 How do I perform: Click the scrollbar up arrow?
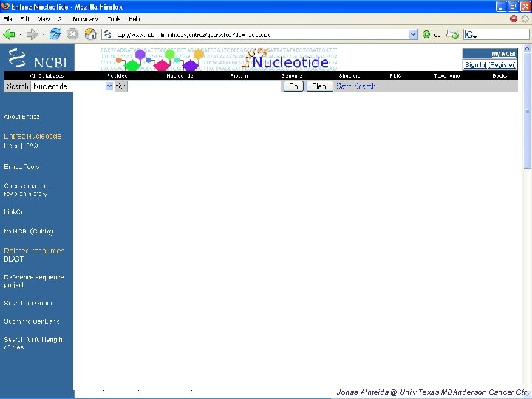point(527,49)
